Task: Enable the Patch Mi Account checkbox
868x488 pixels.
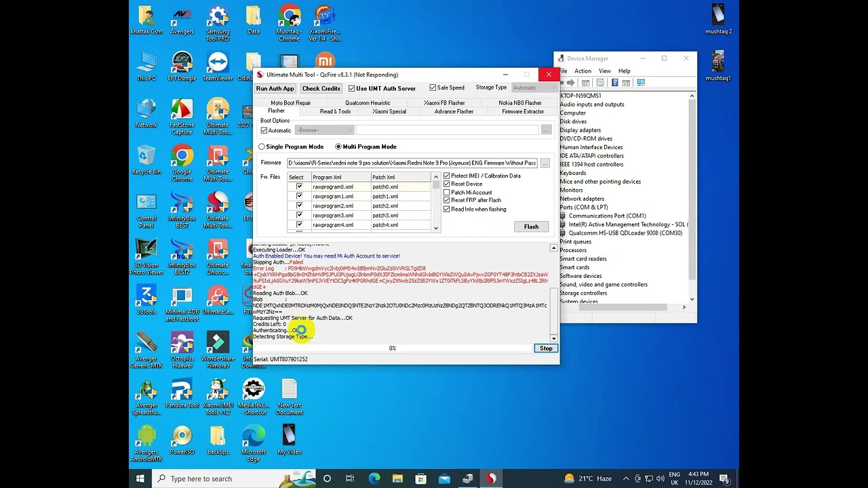Action: tap(467, 192)
